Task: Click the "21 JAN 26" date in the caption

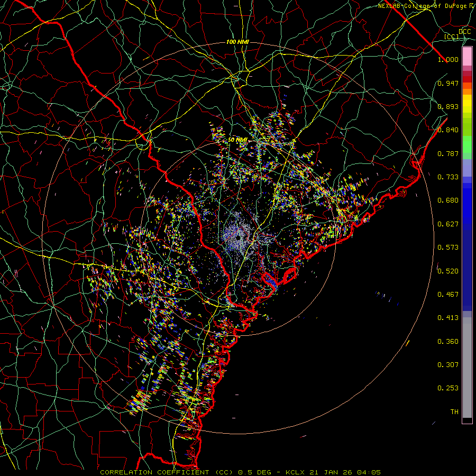Action: (331, 472)
